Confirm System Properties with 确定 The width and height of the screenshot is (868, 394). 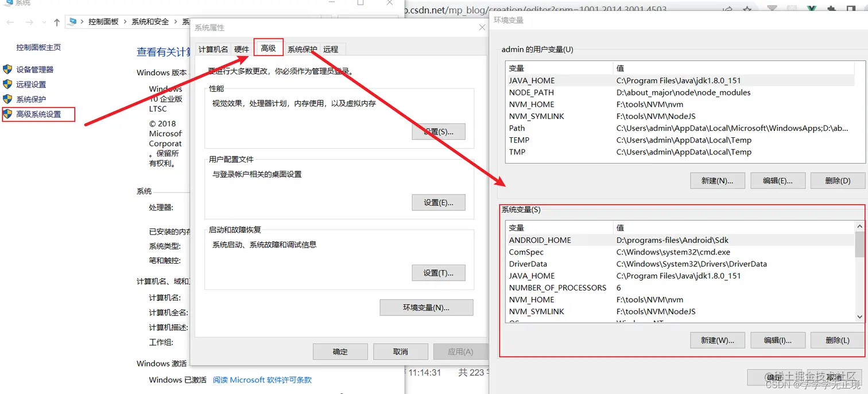click(x=340, y=351)
